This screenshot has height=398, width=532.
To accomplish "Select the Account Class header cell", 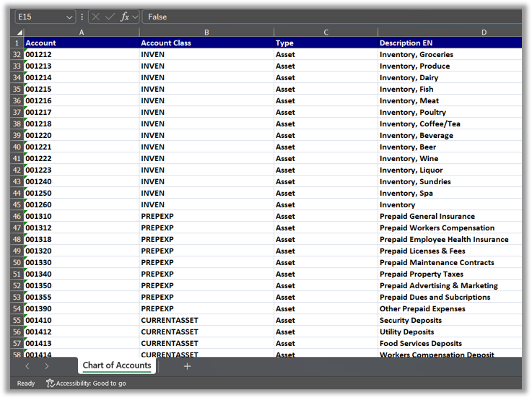I will click(206, 43).
